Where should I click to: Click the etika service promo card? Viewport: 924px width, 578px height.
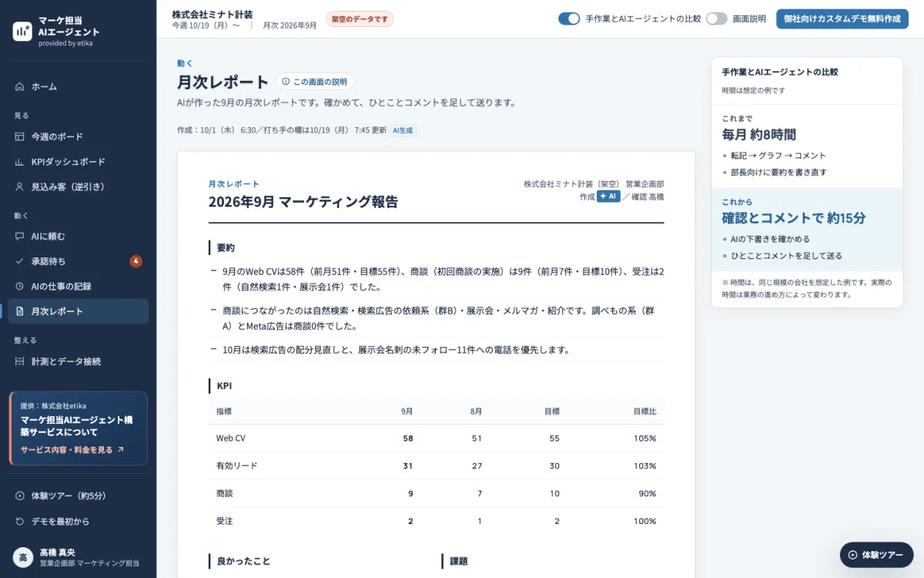pyautogui.click(x=78, y=428)
